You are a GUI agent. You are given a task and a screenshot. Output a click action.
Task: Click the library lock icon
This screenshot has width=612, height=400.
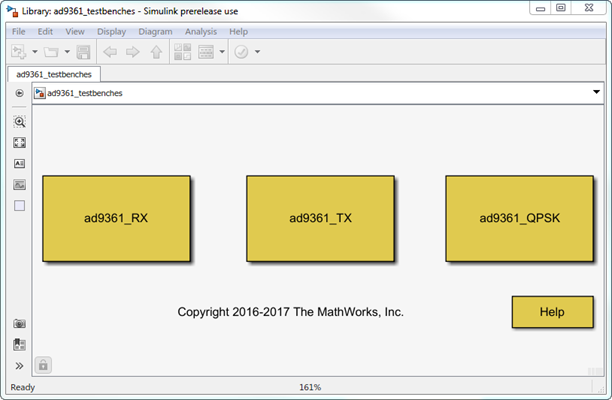(x=43, y=365)
